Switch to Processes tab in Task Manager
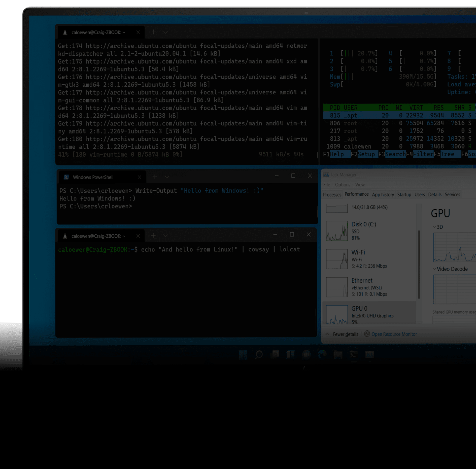 [332, 194]
